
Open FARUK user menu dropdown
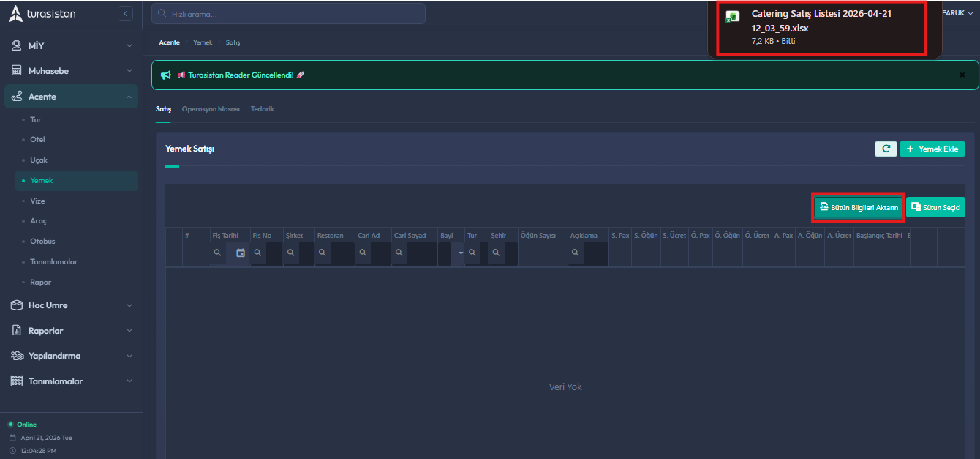(x=957, y=13)
